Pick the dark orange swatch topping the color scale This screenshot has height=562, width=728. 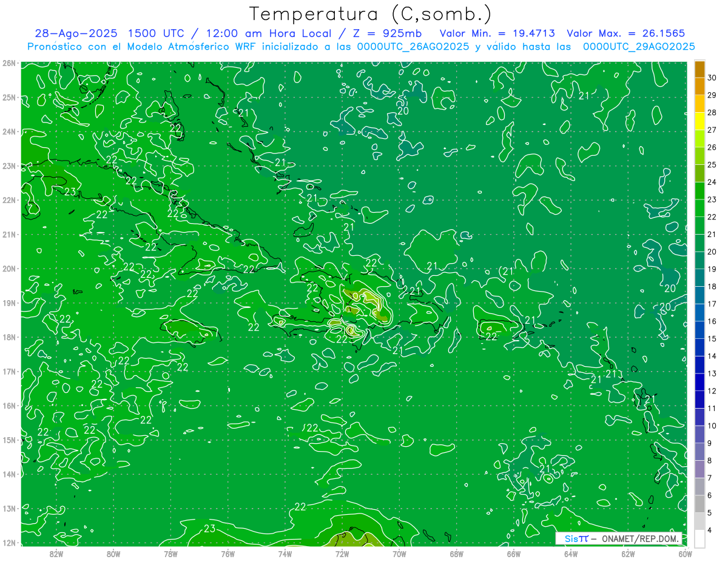(699, 69)
